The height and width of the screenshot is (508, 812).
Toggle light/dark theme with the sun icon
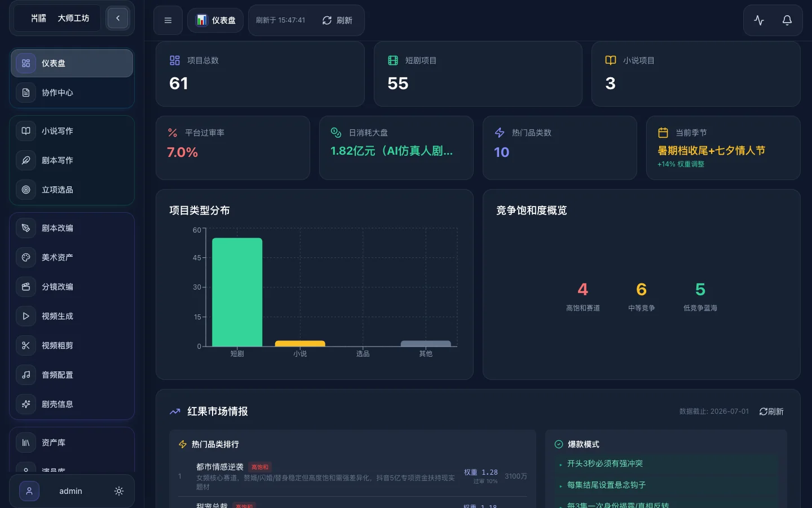[x=119, y=491]
